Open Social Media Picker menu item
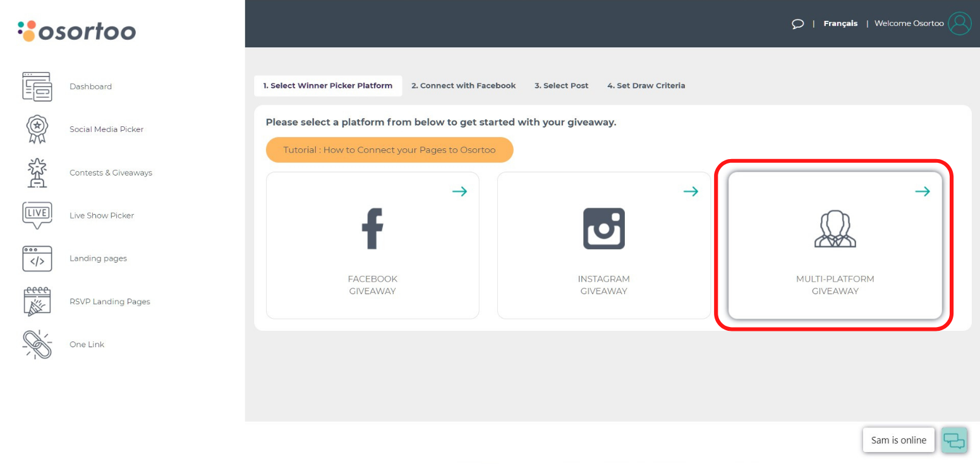This screenshot has width=980, height=464. coord(107,129)
